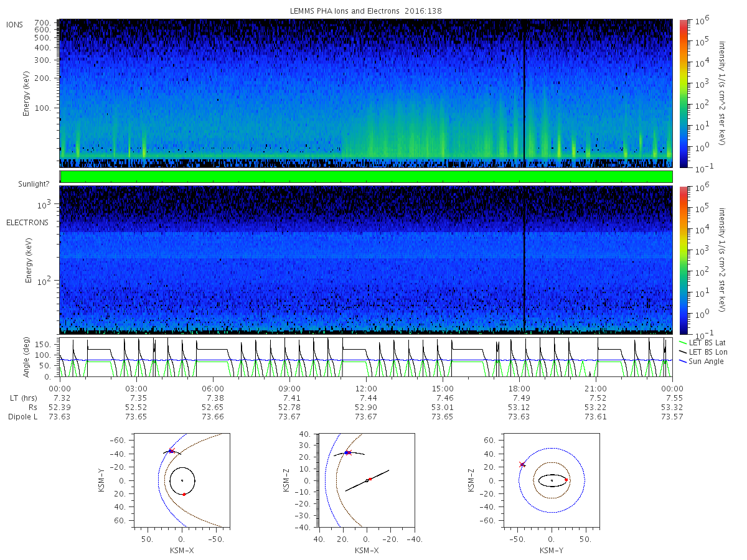Click the black data gap line in ions spectrogram

pyautogui.click(x=524, y=93)
